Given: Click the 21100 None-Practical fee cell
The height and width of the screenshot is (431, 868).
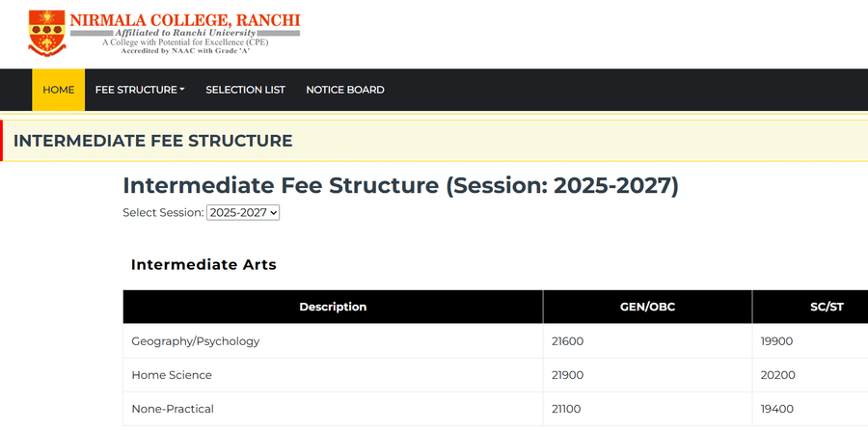Looking at the screenshot, I should click(x=566, y=409).
